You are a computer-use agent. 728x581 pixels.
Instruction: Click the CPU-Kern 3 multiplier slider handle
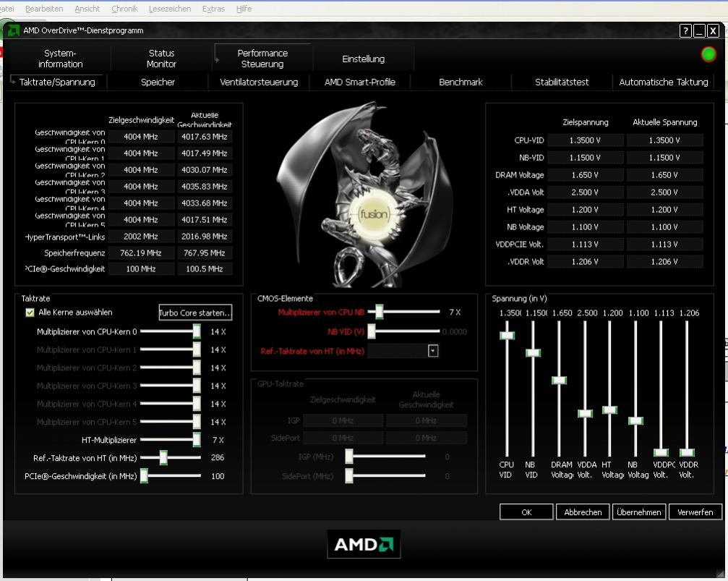tap(197, 386)
